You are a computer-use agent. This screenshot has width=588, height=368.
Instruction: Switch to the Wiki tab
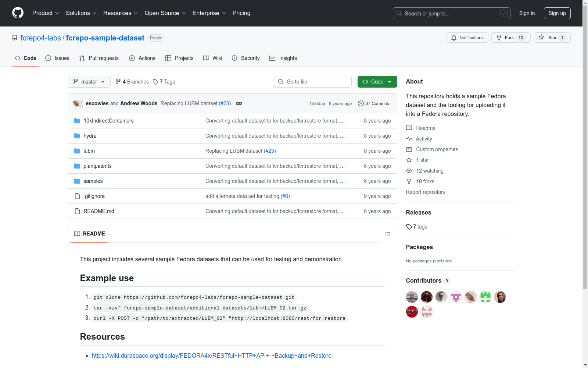point(213,58)
